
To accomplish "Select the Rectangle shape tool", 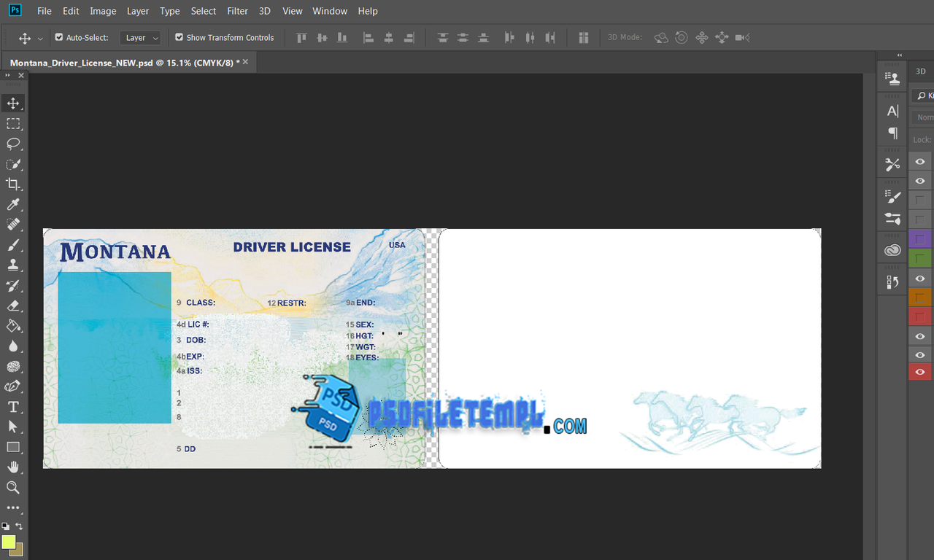I will (x=13, y=447).
